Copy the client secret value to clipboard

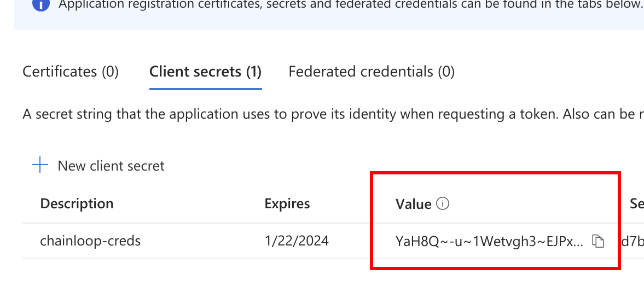pos(598,241)
